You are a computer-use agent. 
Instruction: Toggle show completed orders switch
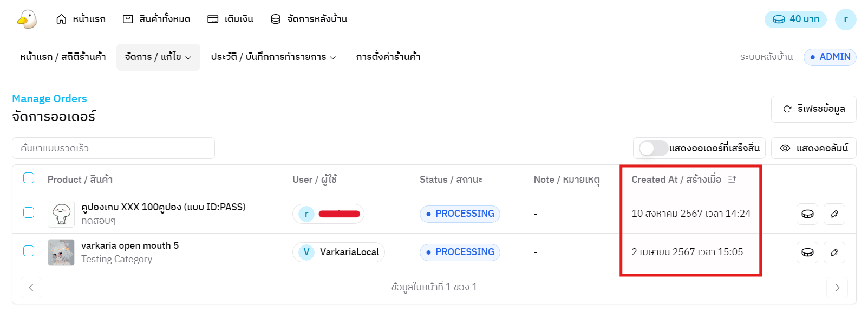pyautogui.click(x=653, y=148)
